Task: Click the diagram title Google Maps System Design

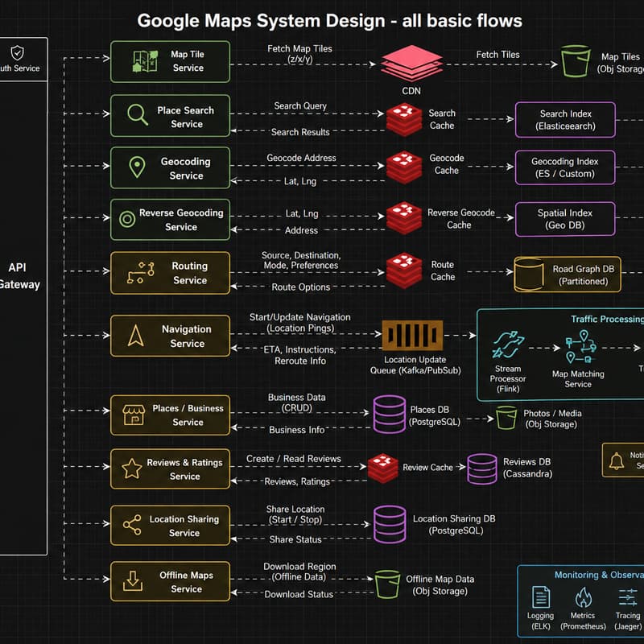Action: click(329, 21)
